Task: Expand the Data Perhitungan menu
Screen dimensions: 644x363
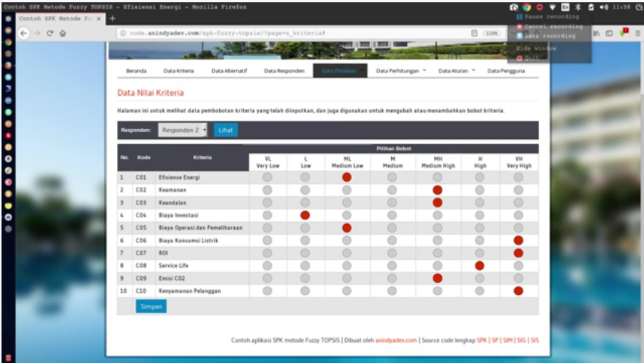Action: coord(401,71)
